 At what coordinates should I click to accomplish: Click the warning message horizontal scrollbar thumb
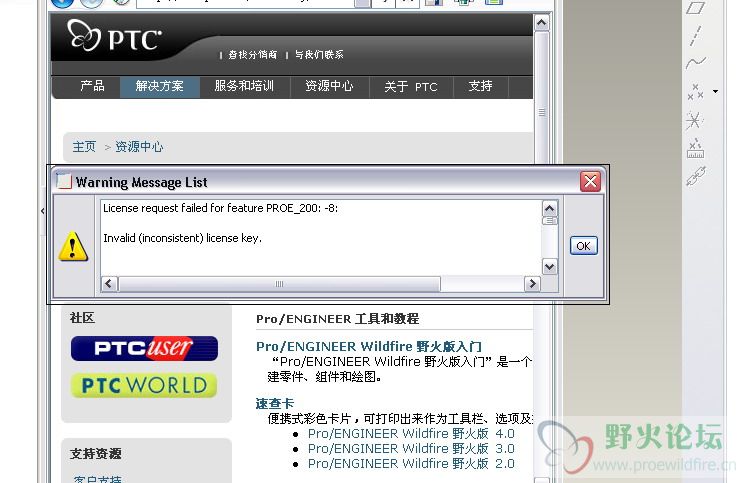279,284
